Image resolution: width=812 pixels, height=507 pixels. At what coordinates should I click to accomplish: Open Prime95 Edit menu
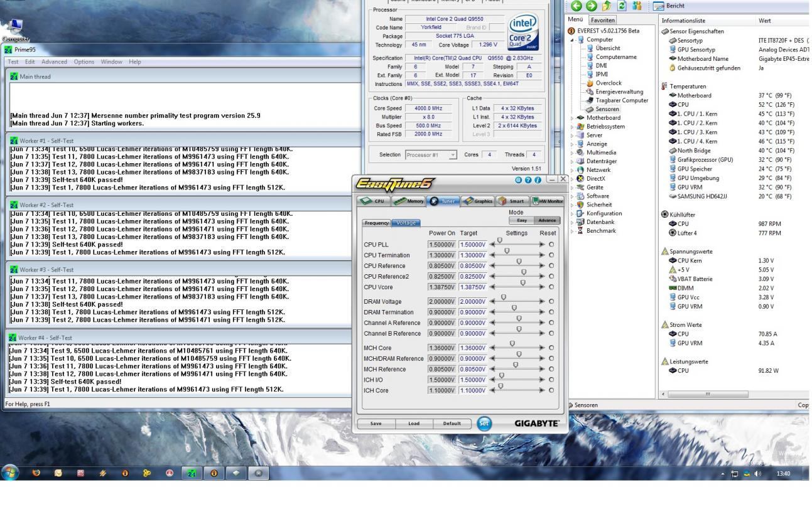pyautogui.click(x=30, y=61)
